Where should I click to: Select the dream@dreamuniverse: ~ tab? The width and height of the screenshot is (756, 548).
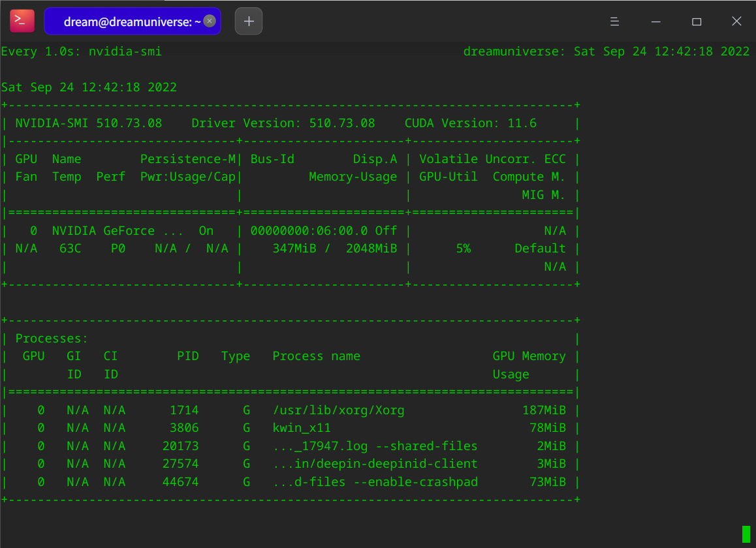(x=131, y=22)
